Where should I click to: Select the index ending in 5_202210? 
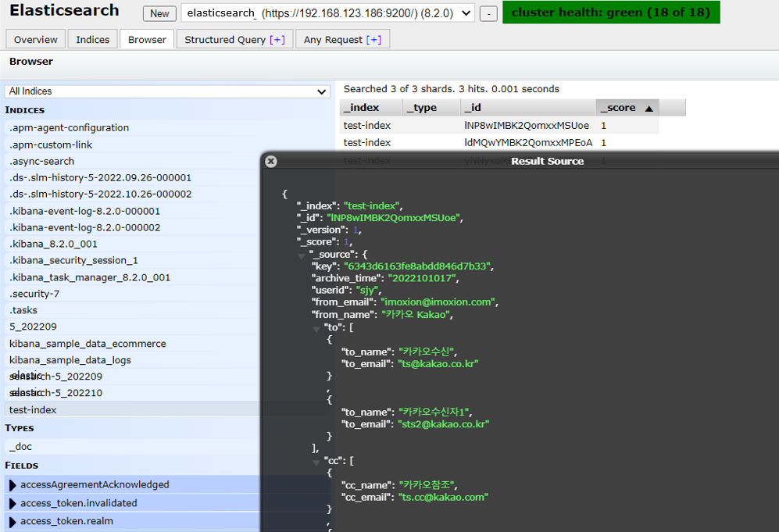point(132,393)
